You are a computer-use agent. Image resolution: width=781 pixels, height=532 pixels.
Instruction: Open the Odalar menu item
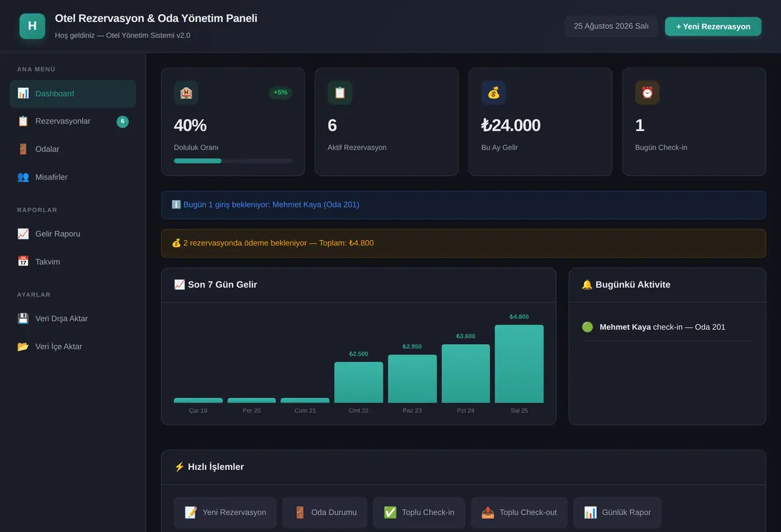[73, 150]
